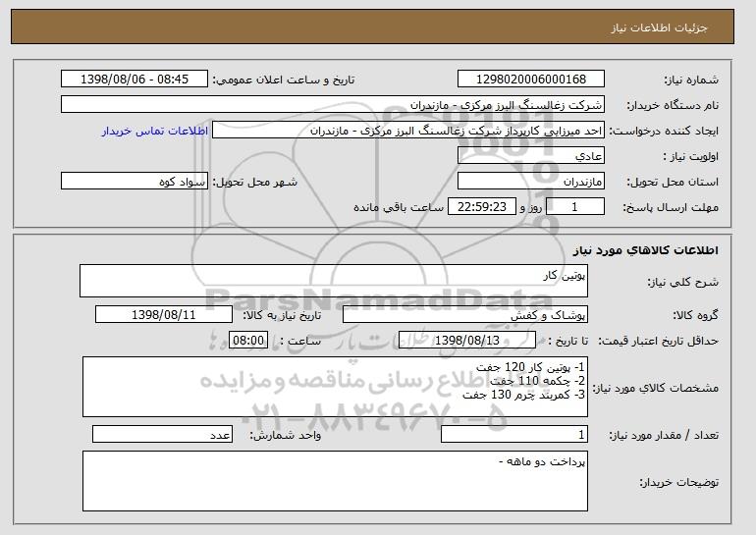Click the label تاریخ نیاز به کالا
The width and height of the screenshot is (756, 535).
[x=282, y=315]
